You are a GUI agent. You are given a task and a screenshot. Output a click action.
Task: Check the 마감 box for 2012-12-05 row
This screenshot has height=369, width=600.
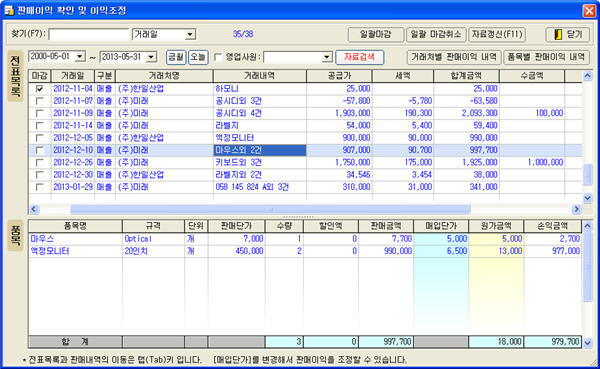coord(39,138)
